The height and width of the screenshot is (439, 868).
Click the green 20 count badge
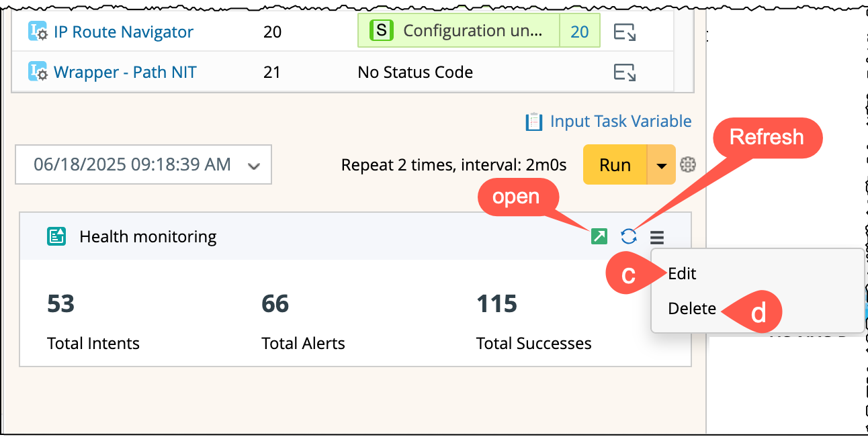(579, 32)
